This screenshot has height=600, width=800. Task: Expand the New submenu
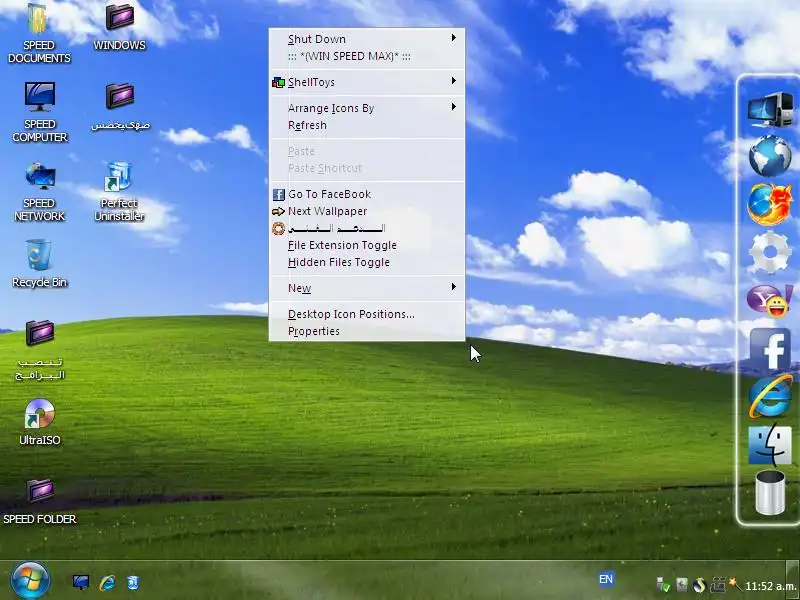pyautogui.click(x=367, y=288)
